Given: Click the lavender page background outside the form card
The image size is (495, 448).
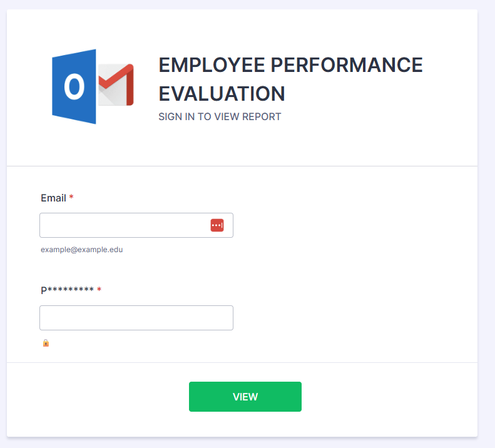Looking at the screenshot, I should [486, 250].
